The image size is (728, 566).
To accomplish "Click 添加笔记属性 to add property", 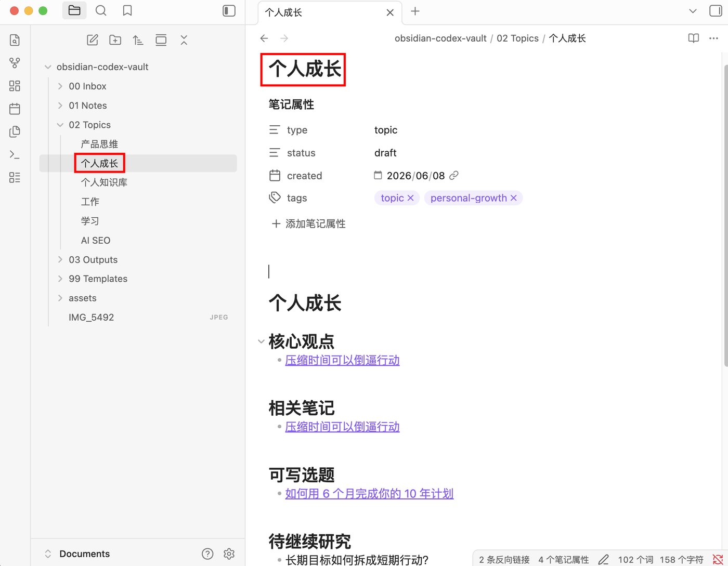I will click(x=308, y=223).
